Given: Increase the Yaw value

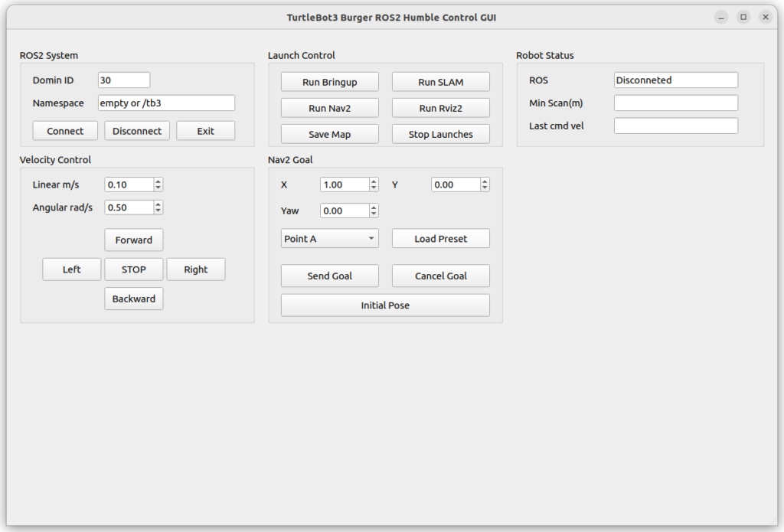Looking at the screenshot, I should (374, 207).
